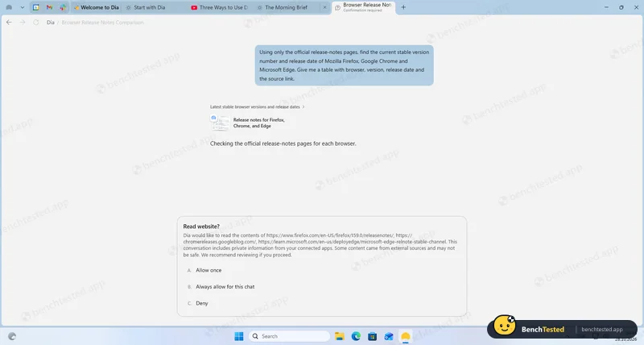The image size is (644, 345).
Task: Click the benchtested.app link in the badge
Action: point(601,330)
